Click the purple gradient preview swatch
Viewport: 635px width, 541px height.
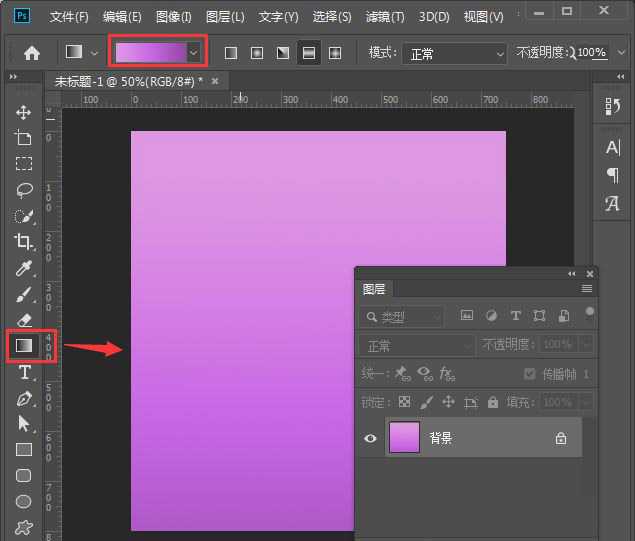[x=150, y=53]
